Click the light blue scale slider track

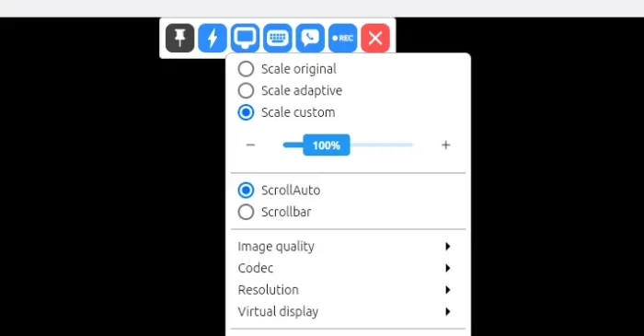click(381, 145)
